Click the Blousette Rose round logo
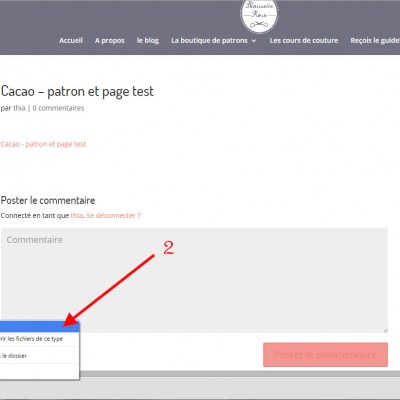 259,15
